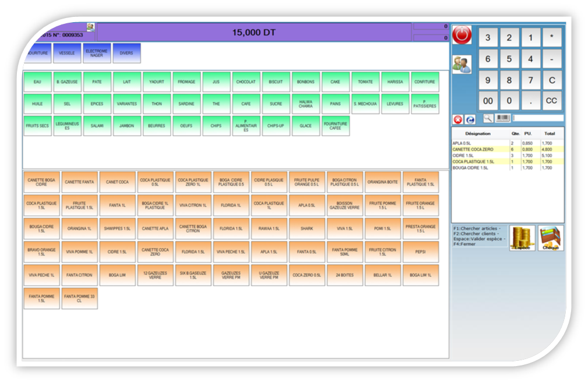Viewport: 588px width, 383px height.
Task: Open the HALWA CHAMIA subcategory
Action: (305, 104)
